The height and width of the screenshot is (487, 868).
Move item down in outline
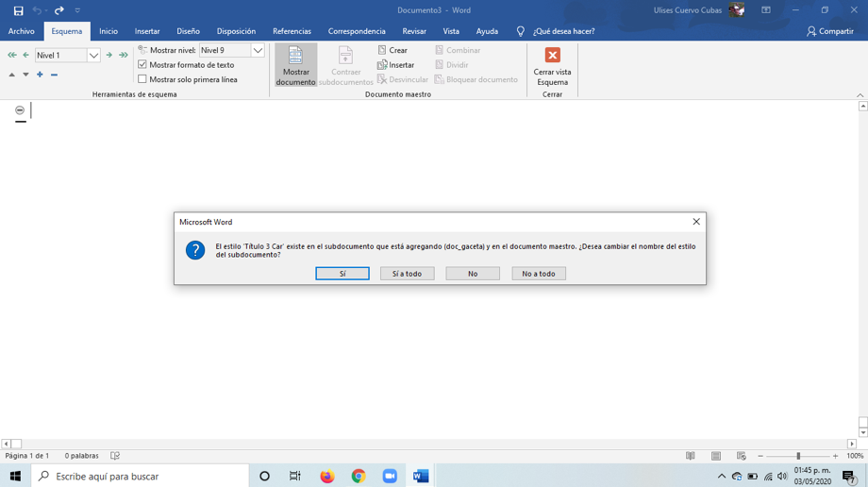click(25, 75)
